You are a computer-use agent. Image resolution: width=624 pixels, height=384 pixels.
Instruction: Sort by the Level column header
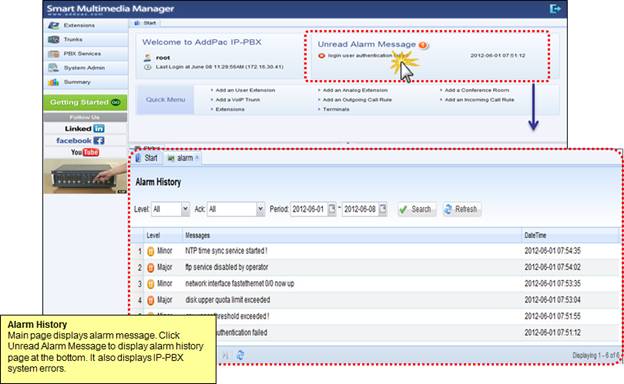(163, 236)
